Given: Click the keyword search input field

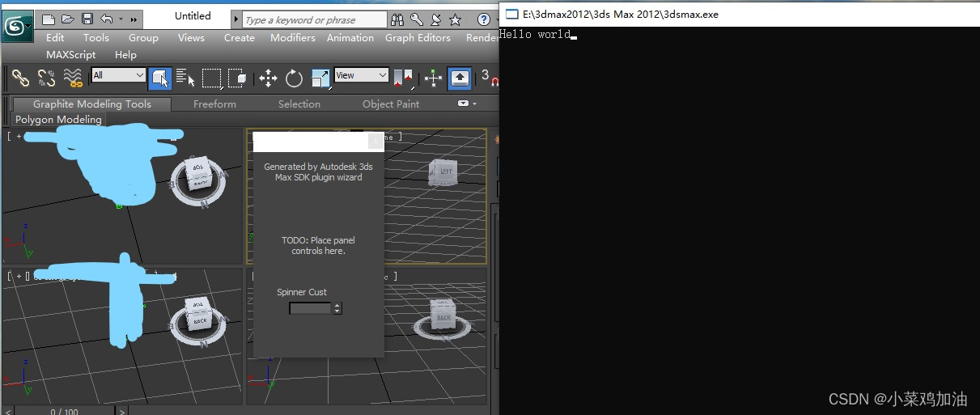Looking at the screenshot, I should 315,19.
